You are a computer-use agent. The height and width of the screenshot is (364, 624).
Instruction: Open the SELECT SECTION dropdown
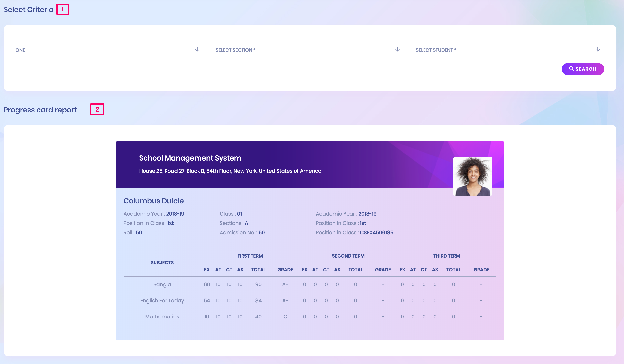point(309,50)
